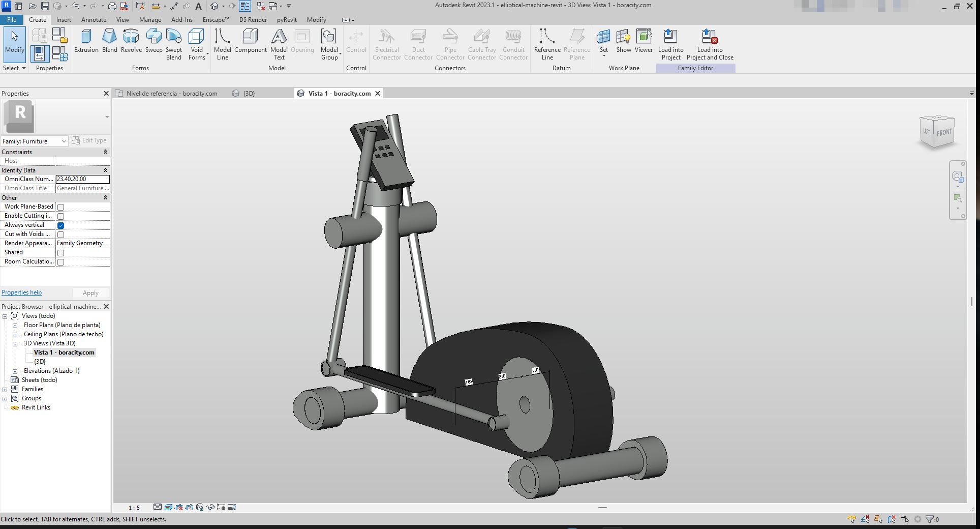Image resolution: width=980 pixels, height=529 pixels.
Task: Select the Swept Blend tool
Action: point(173,44)
